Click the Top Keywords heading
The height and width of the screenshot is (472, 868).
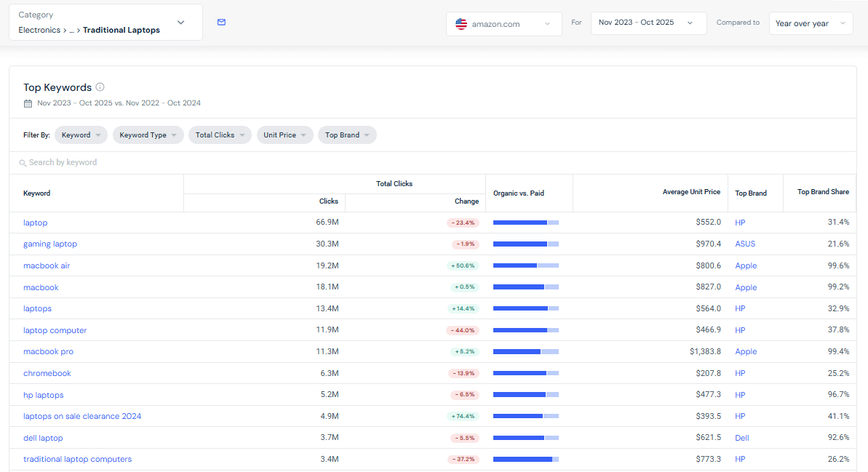[x=57, y=87]
